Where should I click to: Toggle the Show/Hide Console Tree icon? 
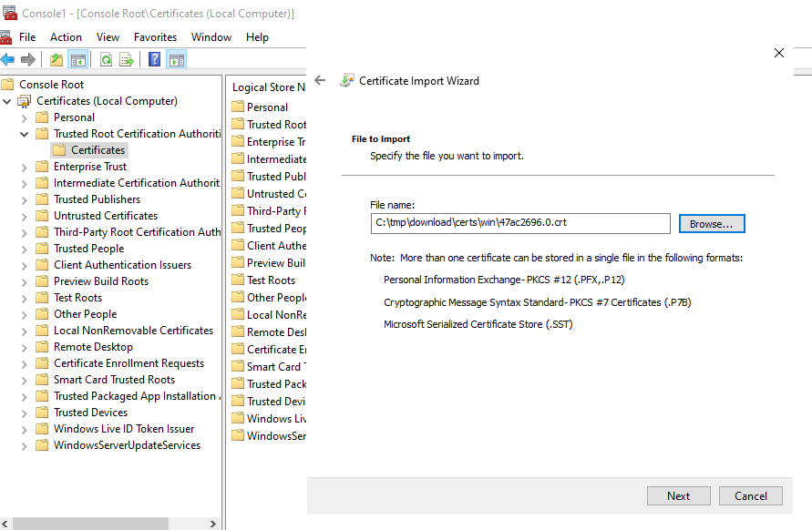78,60
